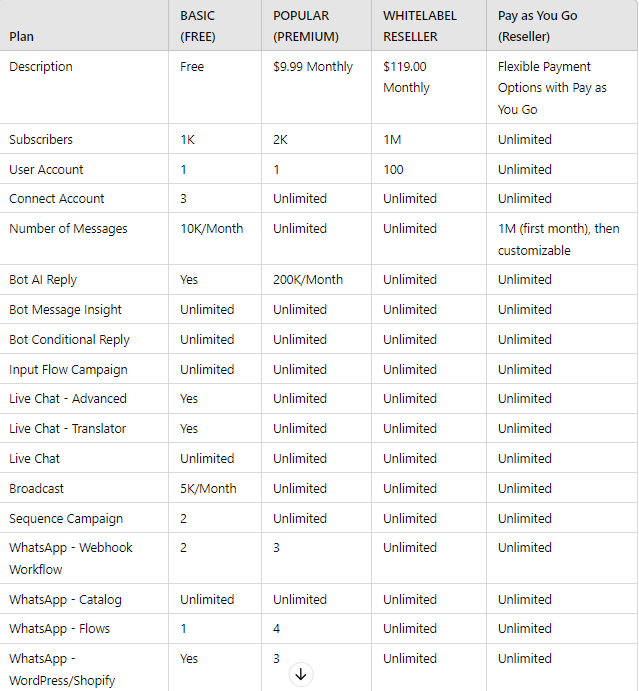Select the Subscribers row label
The width and height of the screenshot is (639, 691).
click(x=41, y=140)
